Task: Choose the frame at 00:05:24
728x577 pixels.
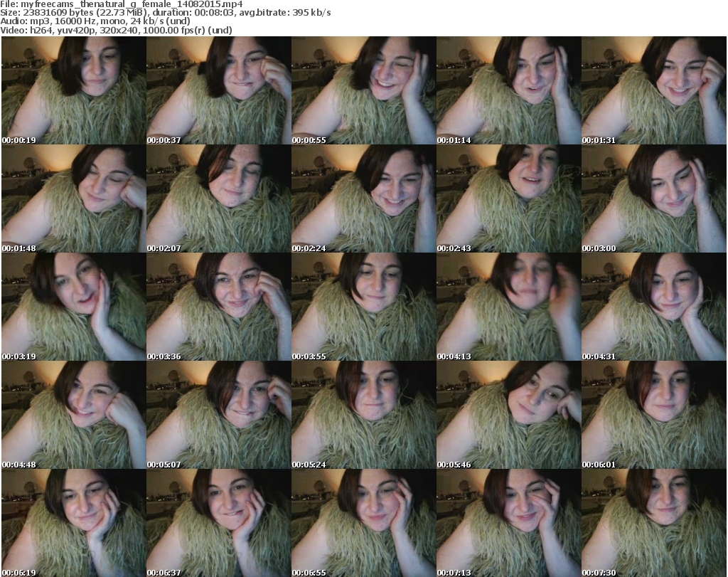Action: click(364, 415)
